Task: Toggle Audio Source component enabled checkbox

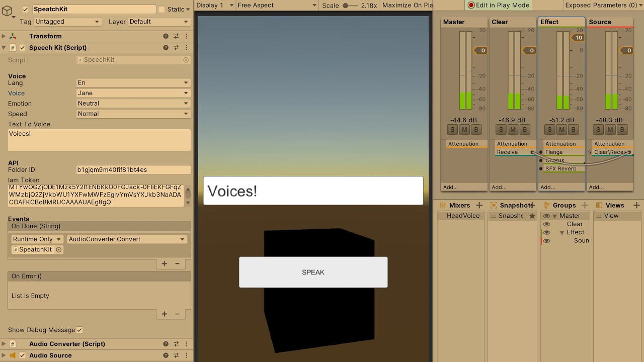Action: (x=22, y=355)
